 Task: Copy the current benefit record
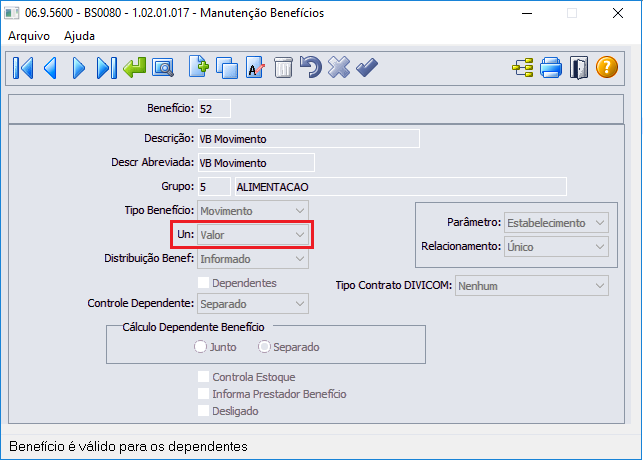227,68
